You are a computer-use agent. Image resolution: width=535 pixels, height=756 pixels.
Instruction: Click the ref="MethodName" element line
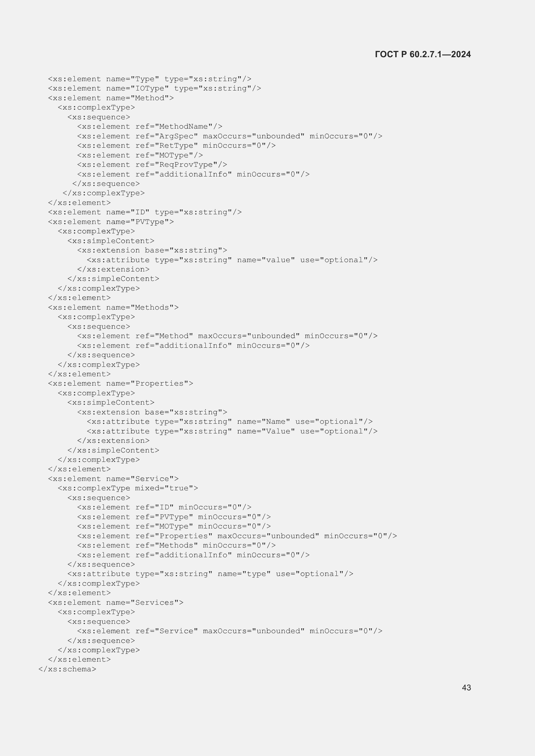pyautogui.click(x=149, y=126)
